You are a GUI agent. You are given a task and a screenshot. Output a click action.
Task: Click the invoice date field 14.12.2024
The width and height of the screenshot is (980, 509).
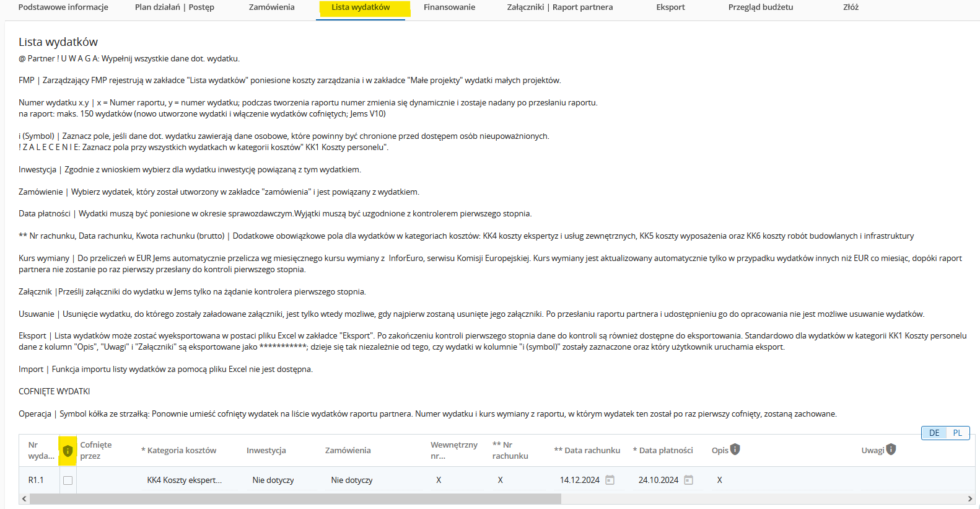580,480
